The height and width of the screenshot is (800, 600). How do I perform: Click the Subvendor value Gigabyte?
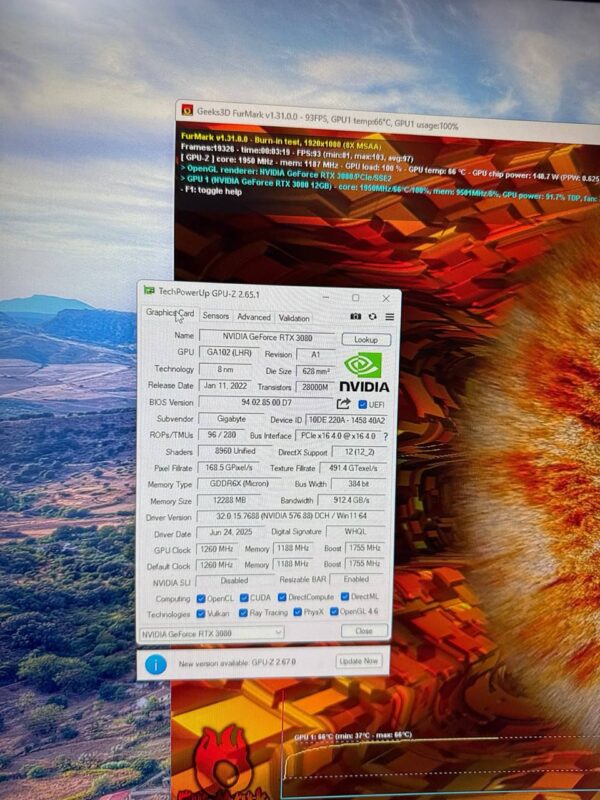[x=231, y=419]
